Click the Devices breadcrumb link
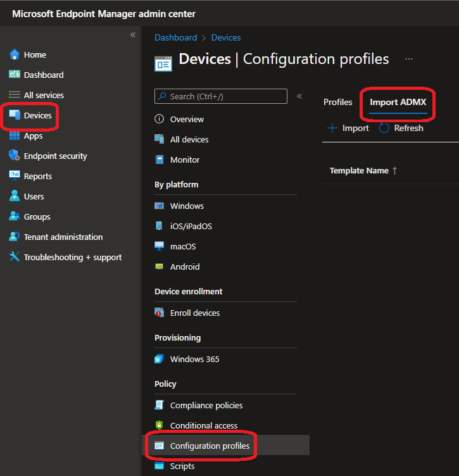This screenshot has height=476, width=459. pos(226,37)
